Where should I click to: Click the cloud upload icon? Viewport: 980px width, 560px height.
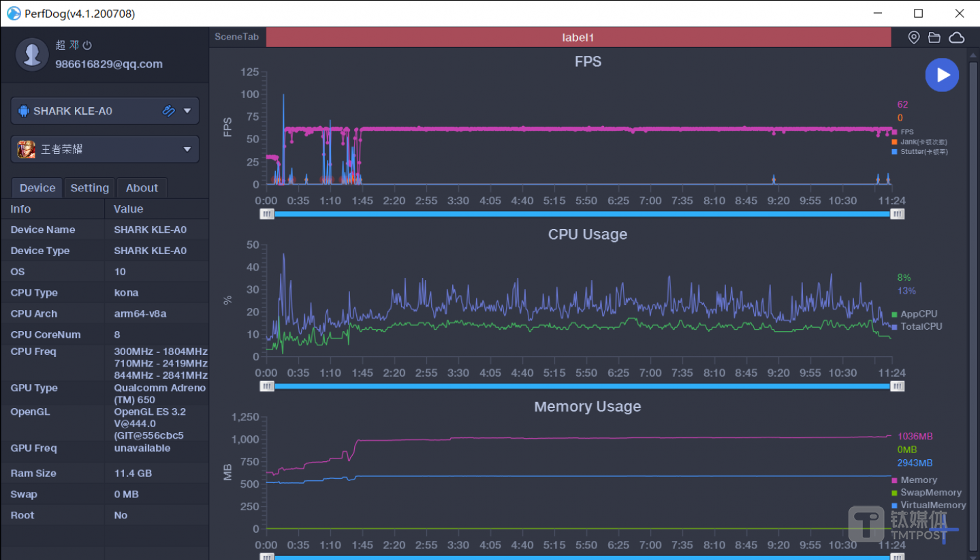[957, 37]
